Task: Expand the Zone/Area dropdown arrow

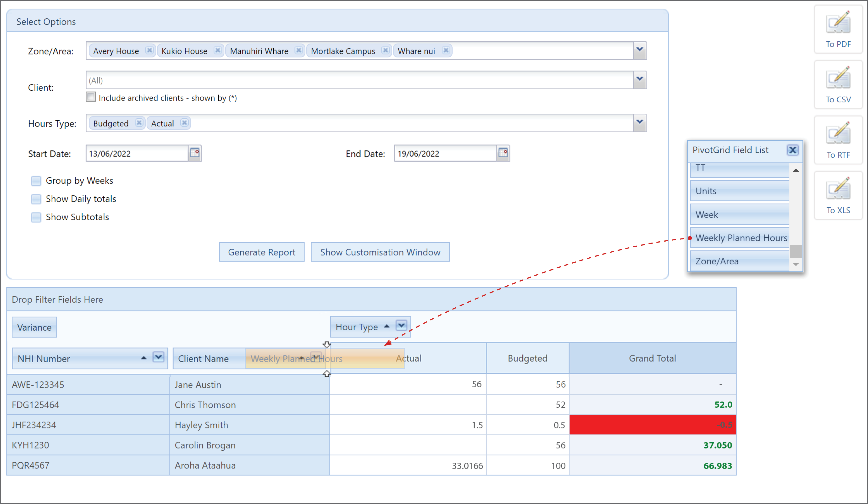Action: [640, 50]
